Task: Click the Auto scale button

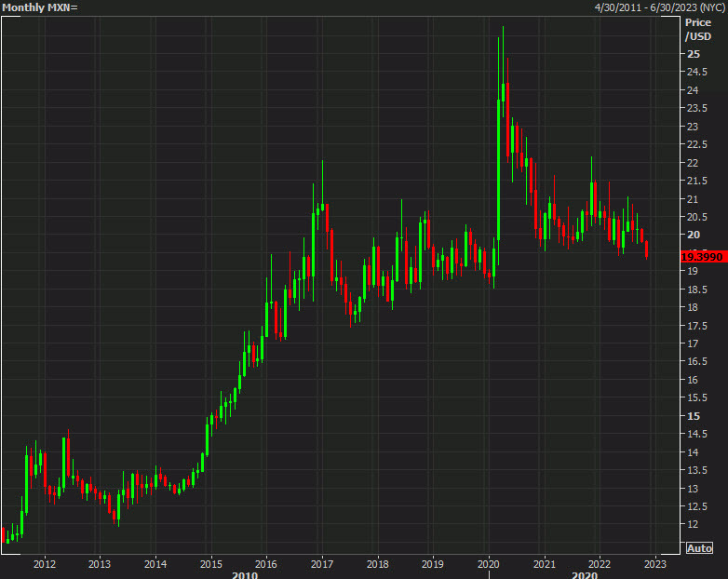Action: click(x=699, y=548)
